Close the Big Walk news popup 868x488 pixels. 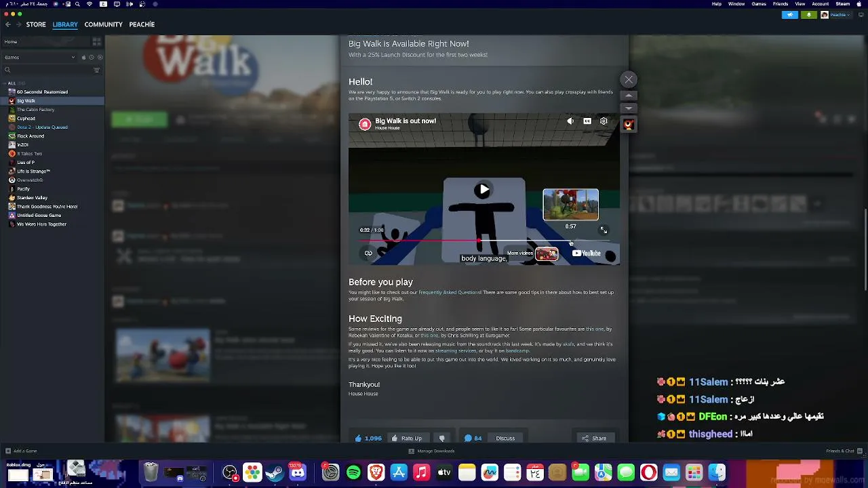629,80
